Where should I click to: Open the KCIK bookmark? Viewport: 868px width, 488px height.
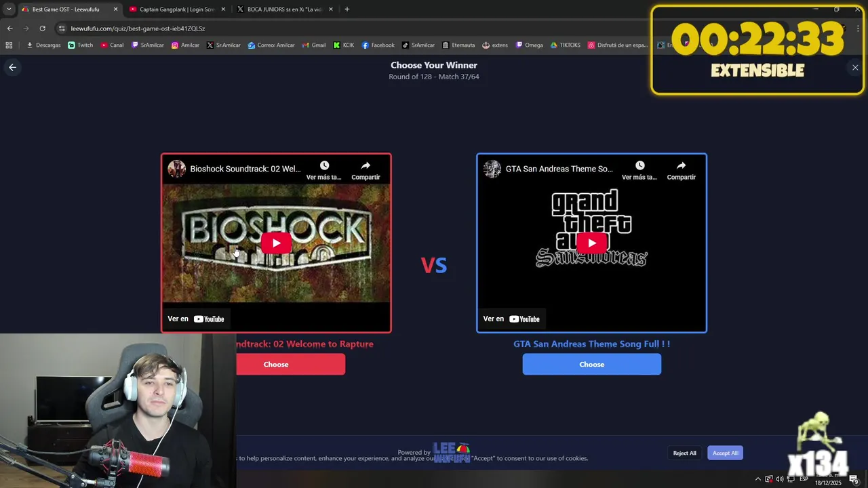coord(344,45)
